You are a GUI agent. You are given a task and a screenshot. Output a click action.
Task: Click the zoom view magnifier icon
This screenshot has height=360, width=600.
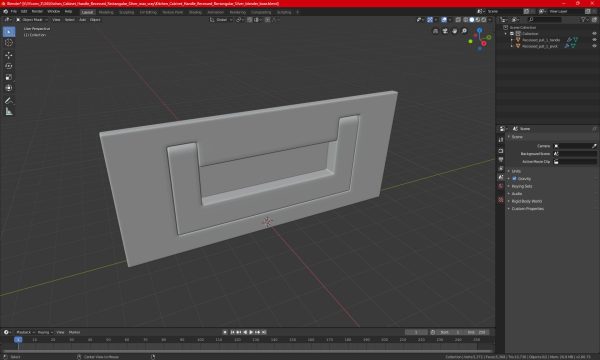(x=464, y=31)
